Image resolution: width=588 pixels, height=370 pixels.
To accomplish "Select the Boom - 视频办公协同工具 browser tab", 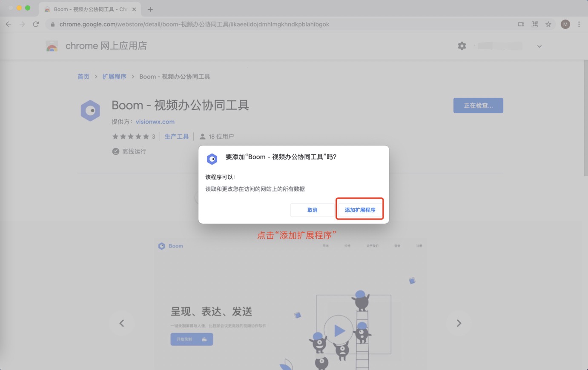I will (x=89, y=9).
